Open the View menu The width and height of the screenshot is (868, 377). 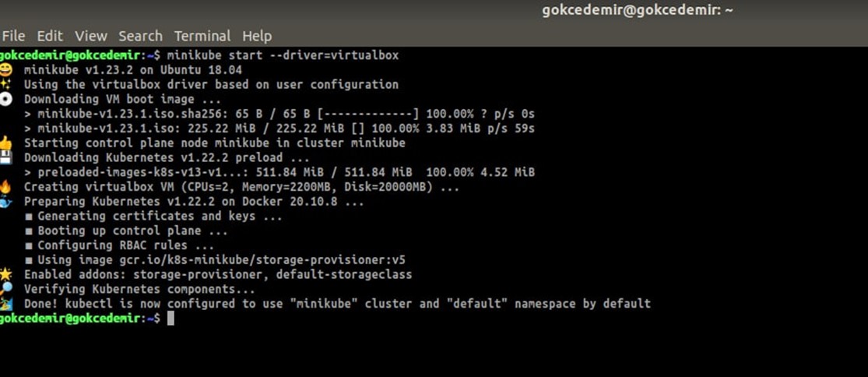(91, 36)
